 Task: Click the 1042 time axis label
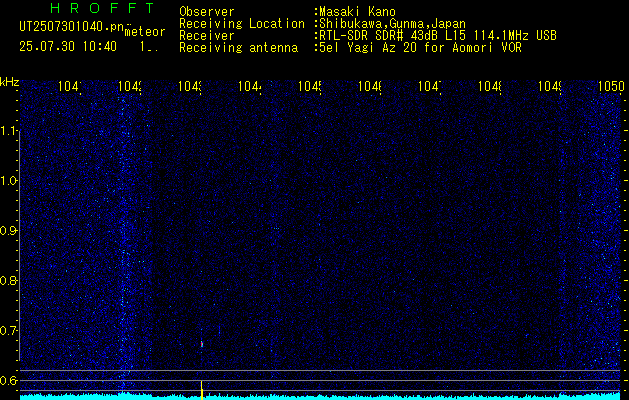pos(130,86)
